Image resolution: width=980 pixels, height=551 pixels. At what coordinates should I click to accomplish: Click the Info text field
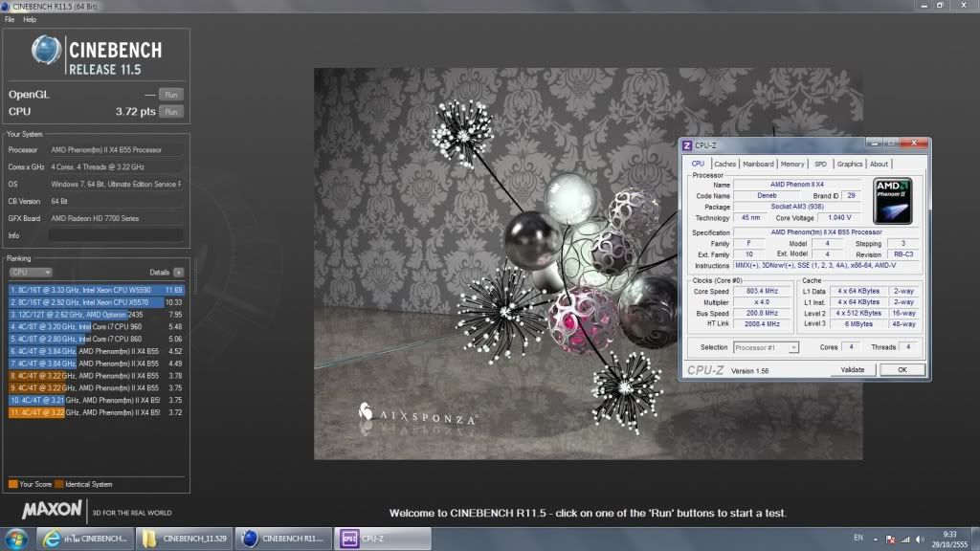point(115,235)
